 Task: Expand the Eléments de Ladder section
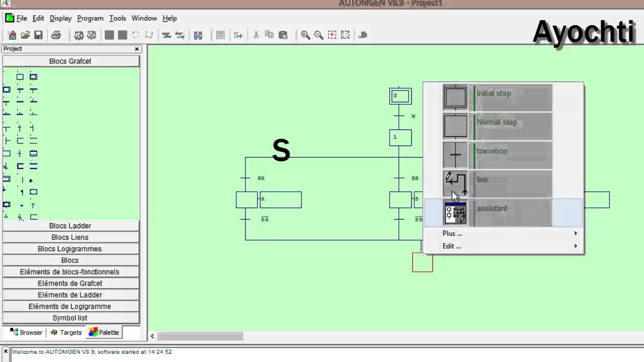coord(70,295)
